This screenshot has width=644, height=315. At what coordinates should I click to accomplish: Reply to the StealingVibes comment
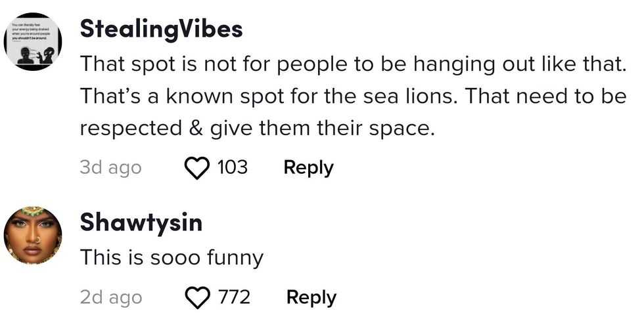coord(308,167)
